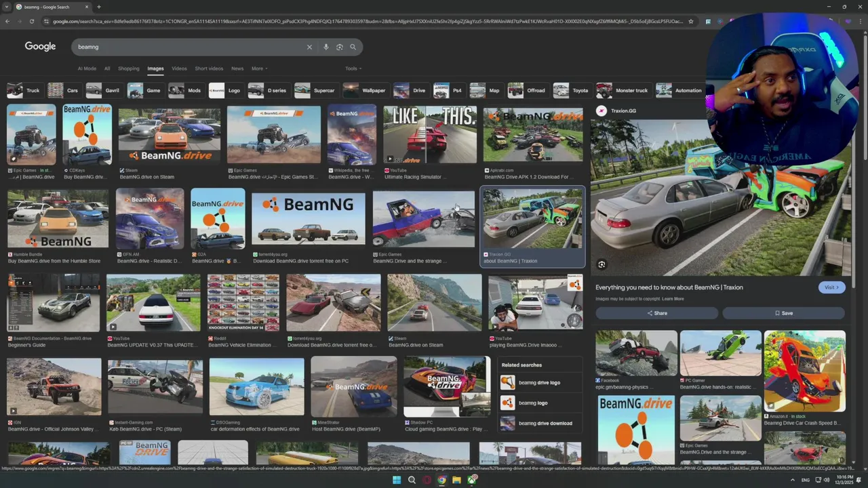The width and height of the screenshot is (868, 488).
Task: Reload the page with the refresh icon
Action: (x=32, y=21)
